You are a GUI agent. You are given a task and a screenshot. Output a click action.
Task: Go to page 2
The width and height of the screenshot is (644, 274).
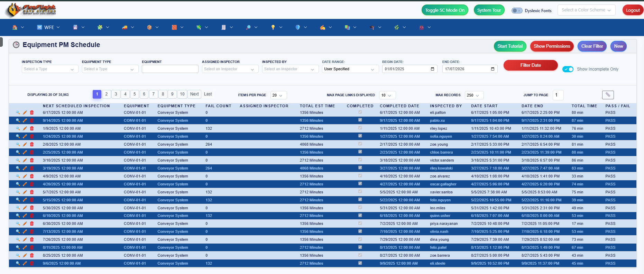tap(107, 94)
